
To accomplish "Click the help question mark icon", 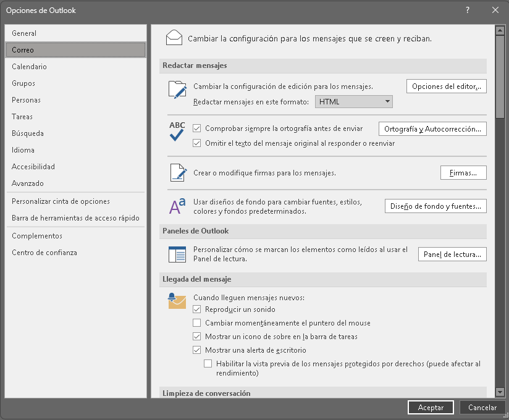I will [x=468, y=10].
